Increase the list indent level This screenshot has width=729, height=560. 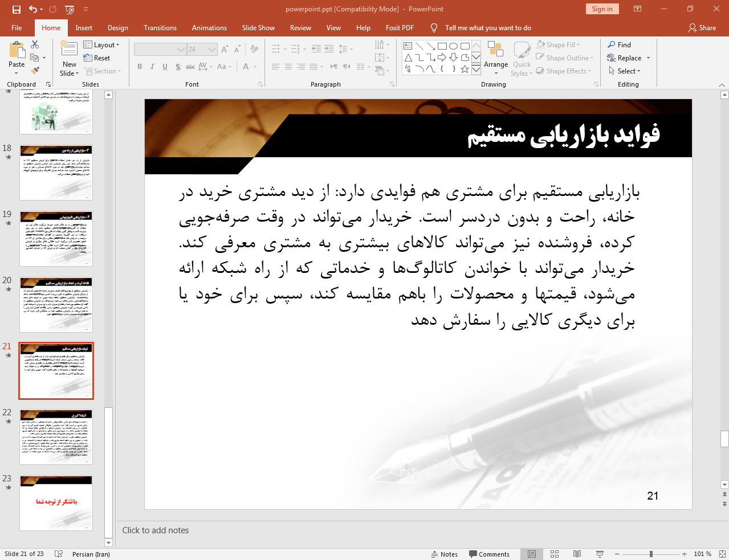click(x=329, y=49)
